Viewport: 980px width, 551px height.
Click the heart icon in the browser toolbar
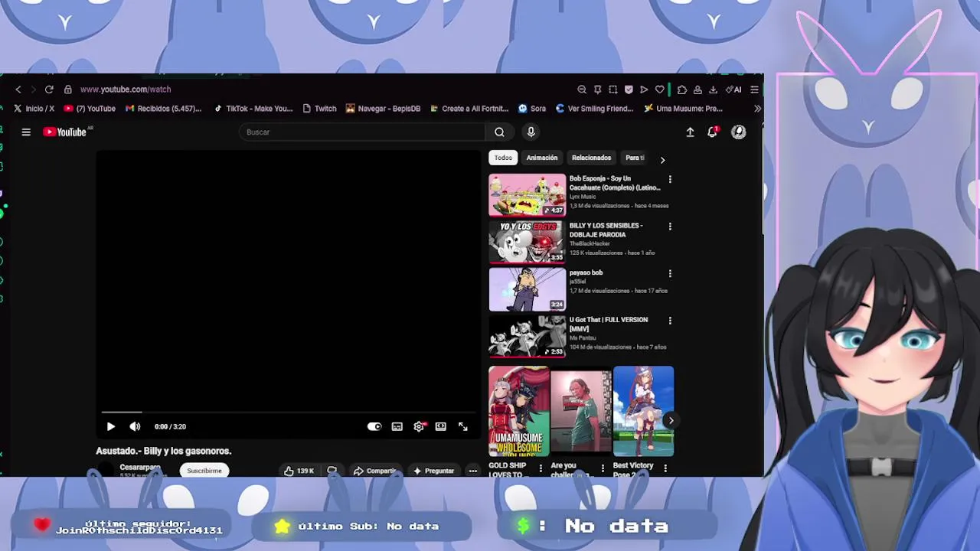coord(659,90)
